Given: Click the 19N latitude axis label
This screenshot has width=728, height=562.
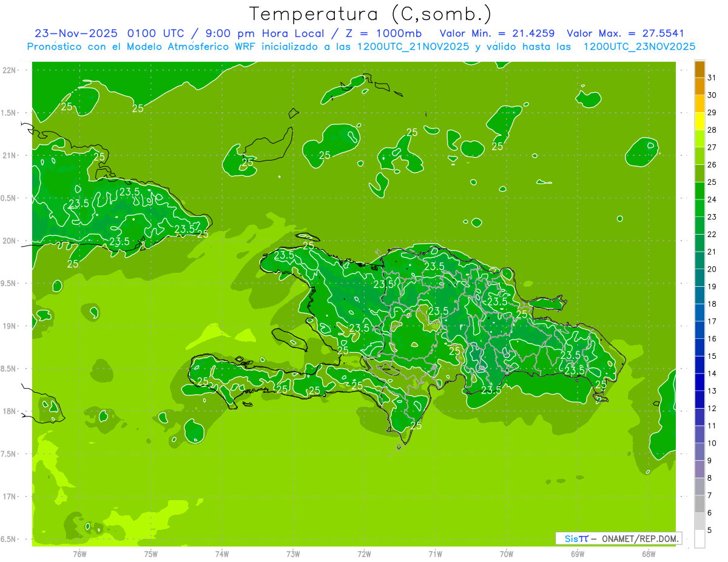Looking at the screenshot, I should (10, 326).
